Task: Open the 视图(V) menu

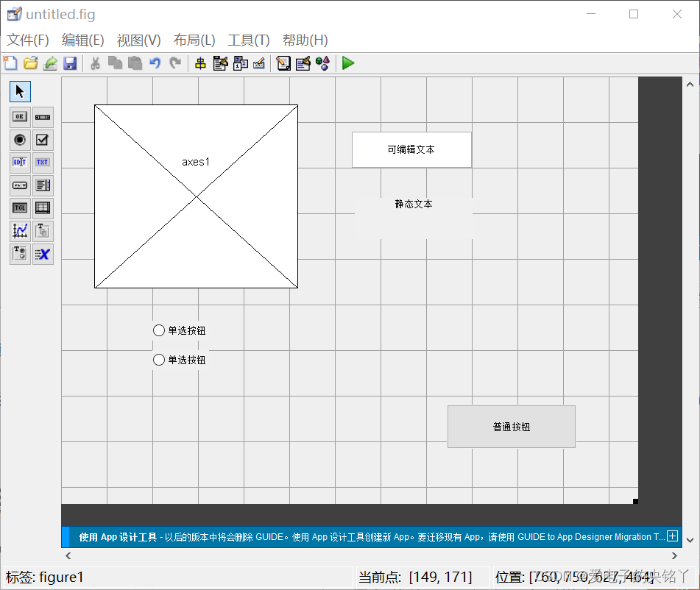Action: point(139,40)
